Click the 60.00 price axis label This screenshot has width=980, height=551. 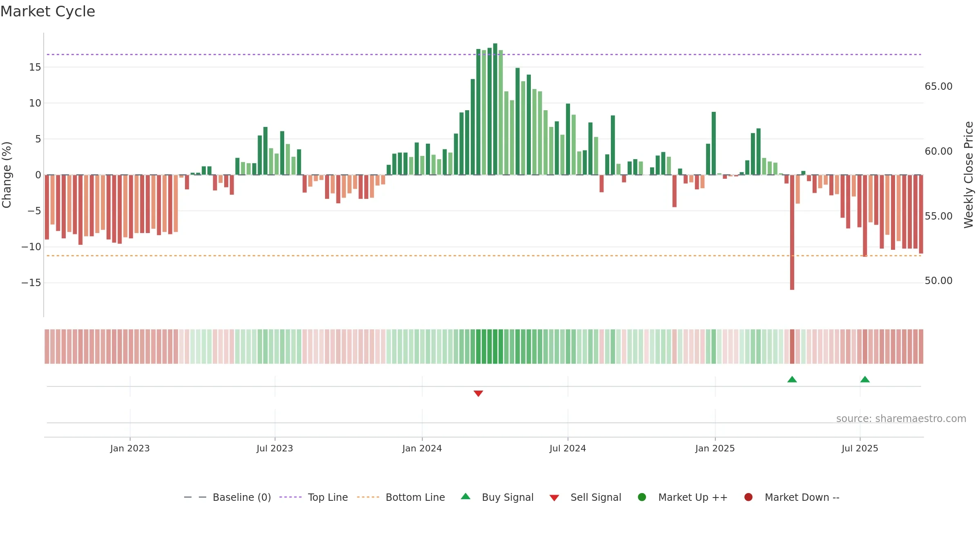click(938, 151)
